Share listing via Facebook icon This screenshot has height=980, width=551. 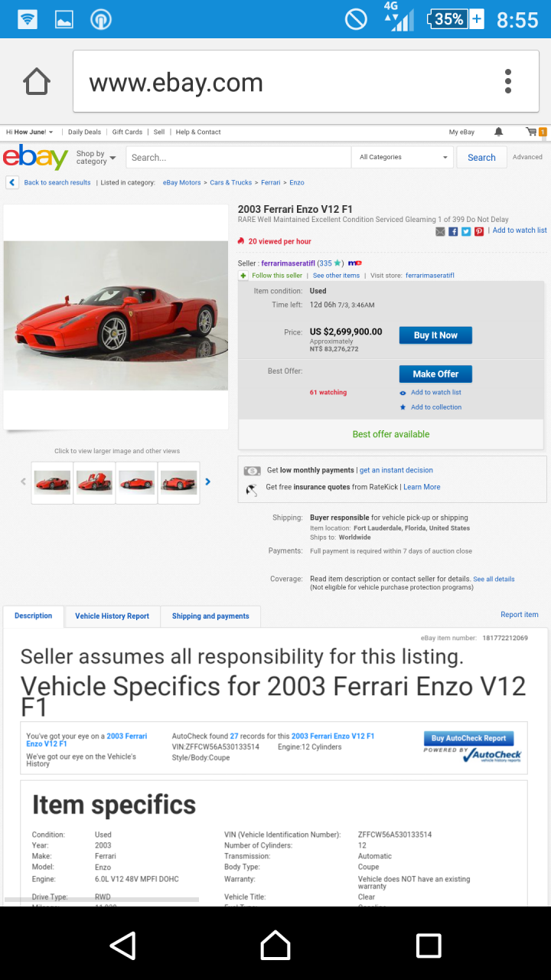pyautogui.click(x=453, y=231)
